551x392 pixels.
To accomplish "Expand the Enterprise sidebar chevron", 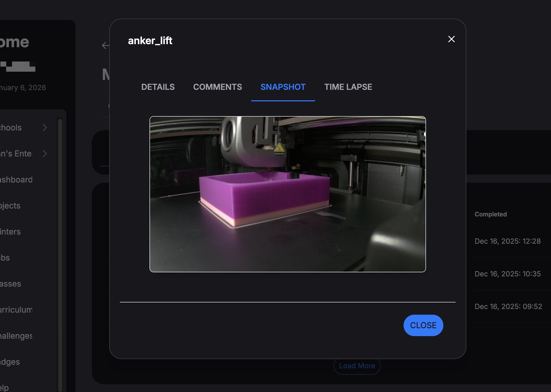I will click(45, 154).
